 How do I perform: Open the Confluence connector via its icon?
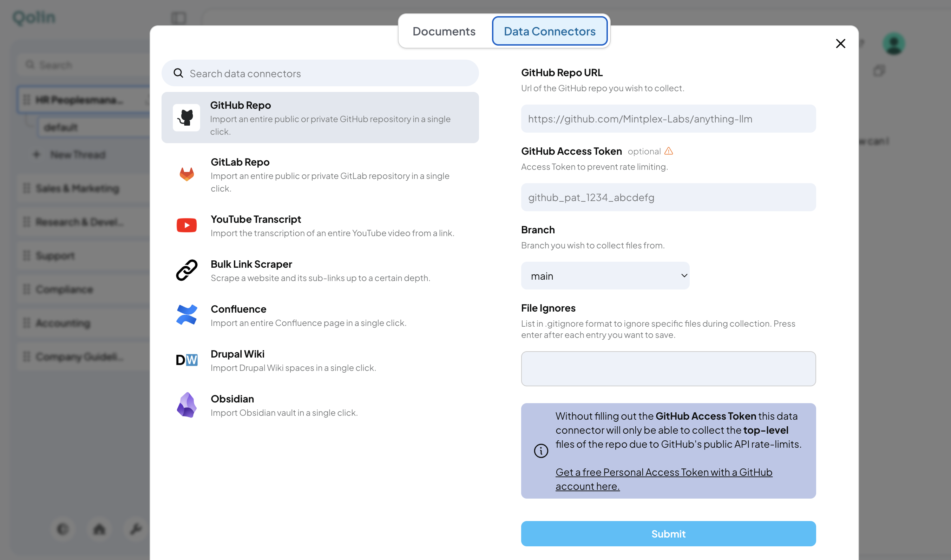click(x=186, y=315)
